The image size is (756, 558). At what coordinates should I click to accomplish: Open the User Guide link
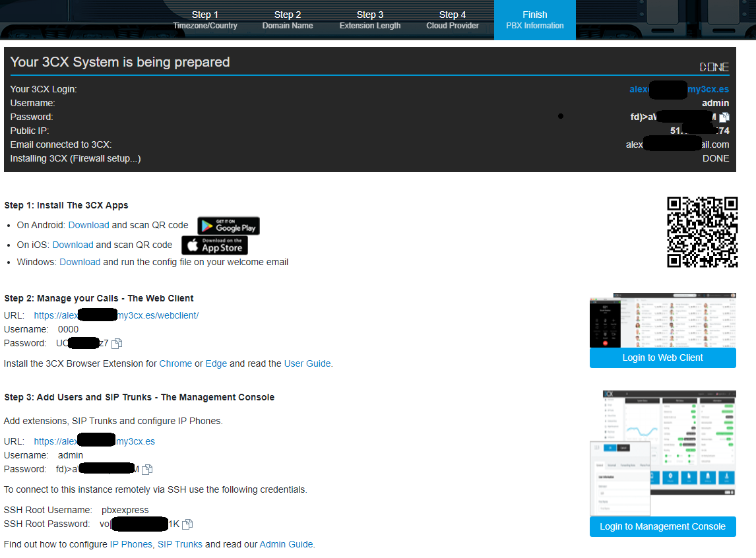pyautogui.click(x=307, y=363)
